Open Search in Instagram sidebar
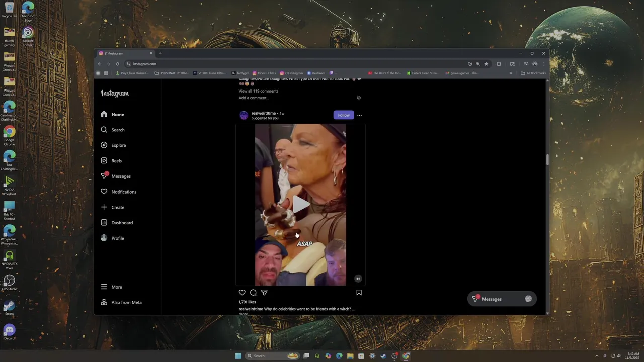Viewport: 644px width, 362px height. pos(113,130)
